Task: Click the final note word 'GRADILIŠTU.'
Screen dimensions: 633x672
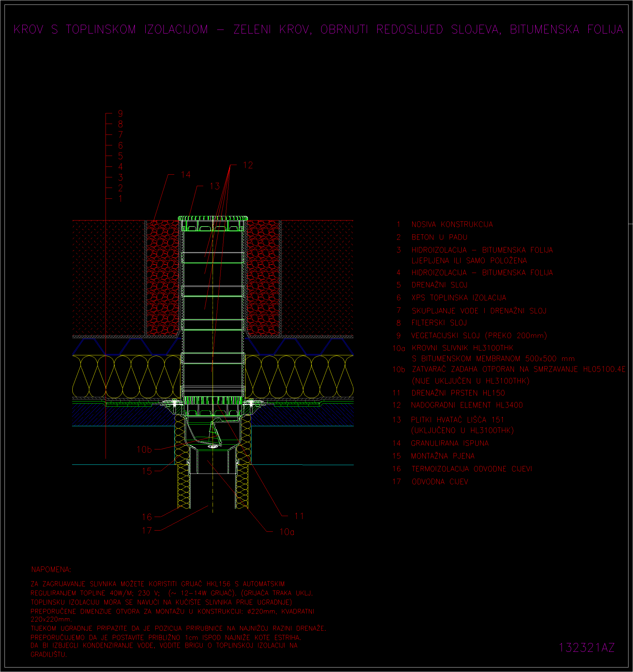Action: [x=49, y=655]
